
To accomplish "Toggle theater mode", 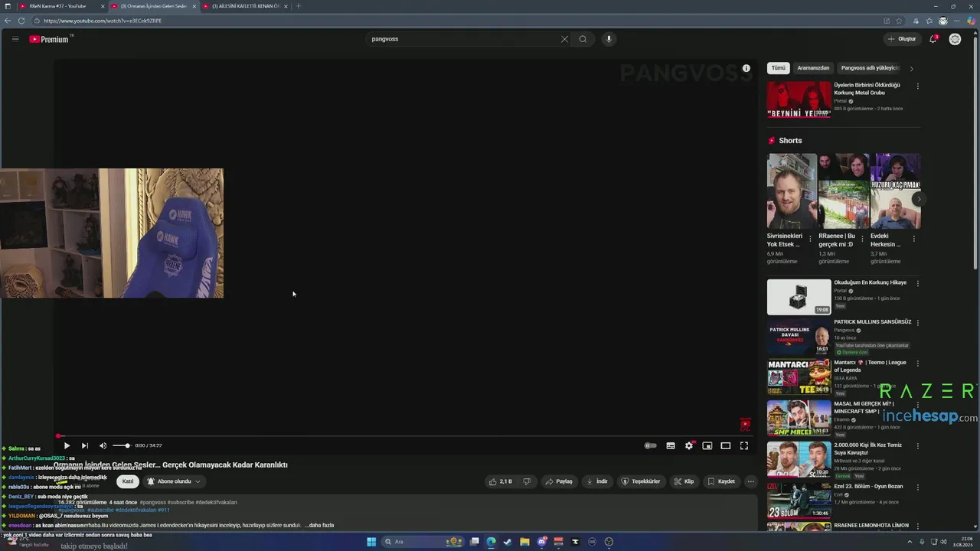I will 726,445.
